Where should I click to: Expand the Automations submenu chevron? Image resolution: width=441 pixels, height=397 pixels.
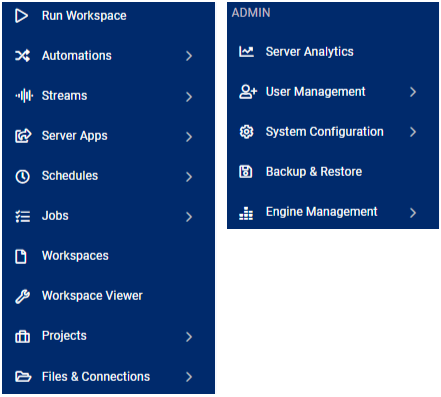(x=189, y=56)
